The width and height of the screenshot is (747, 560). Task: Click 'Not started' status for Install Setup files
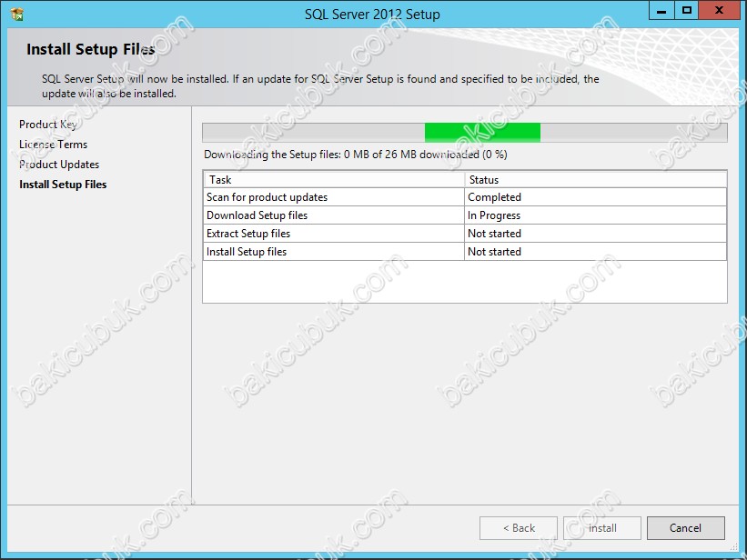click(x=595, y=252)
